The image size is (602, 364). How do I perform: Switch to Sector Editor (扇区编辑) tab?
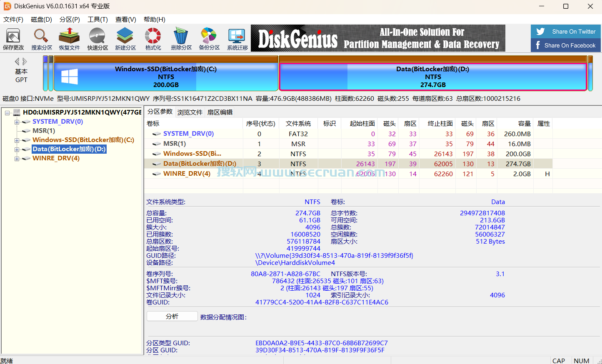[220, 112]
